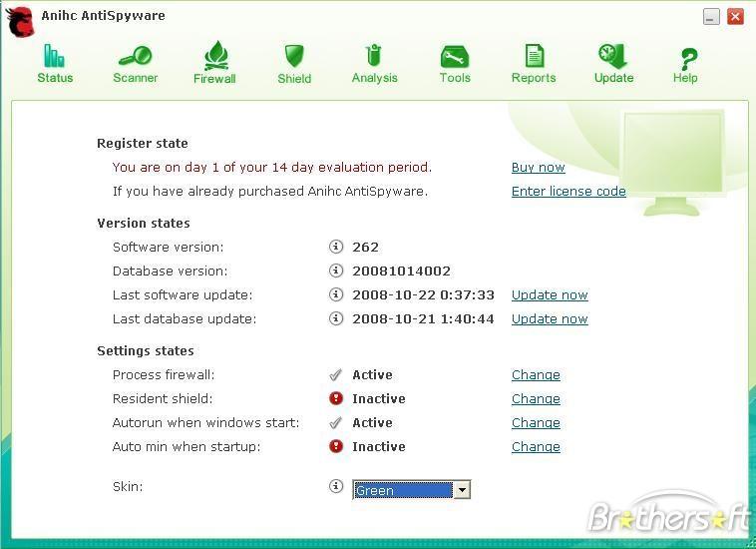The height and width of the screenshot is (549, 756).
Task: Open the Update download icon
Action: pos(612,56)
